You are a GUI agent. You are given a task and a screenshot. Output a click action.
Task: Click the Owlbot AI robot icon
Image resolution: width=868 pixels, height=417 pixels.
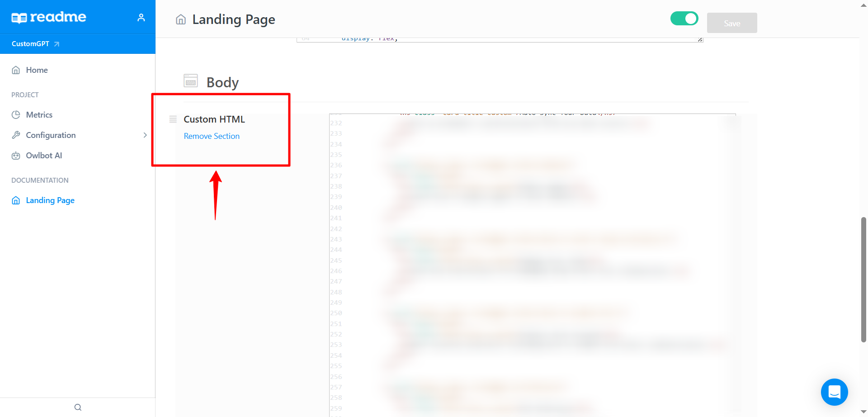16,156
